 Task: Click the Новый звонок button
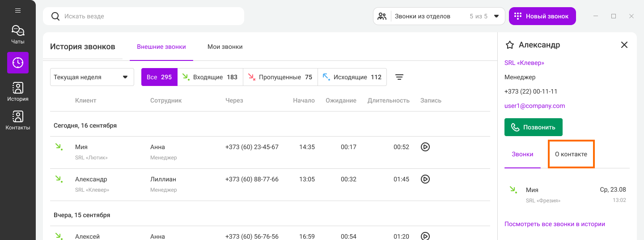pyautogui.click(x=542, y=16)
